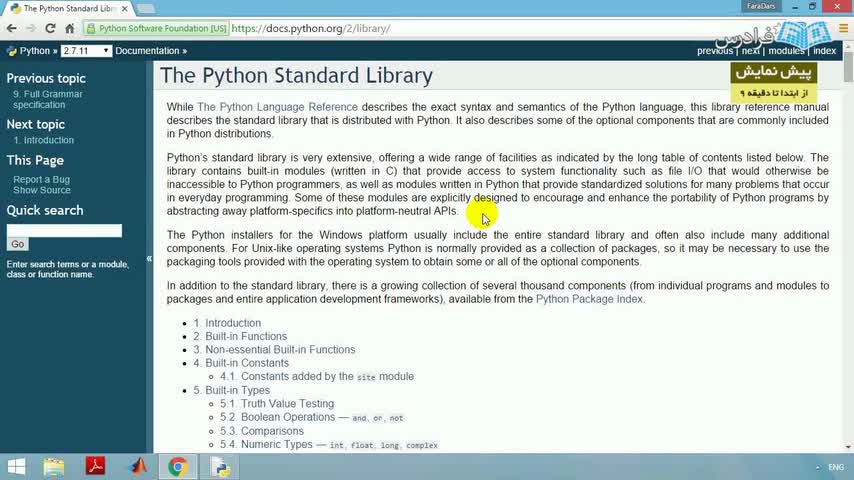Open the Documentation breadcrumb link

point(147,51)
